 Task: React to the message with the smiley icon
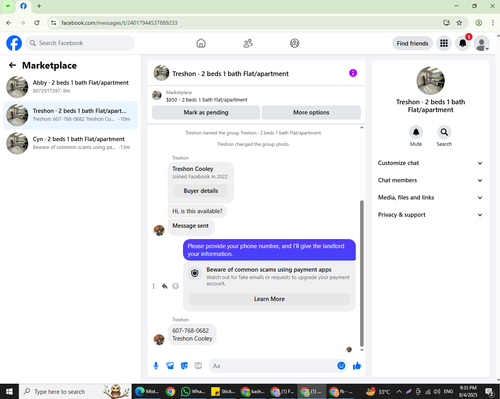[x=175, y=286]
